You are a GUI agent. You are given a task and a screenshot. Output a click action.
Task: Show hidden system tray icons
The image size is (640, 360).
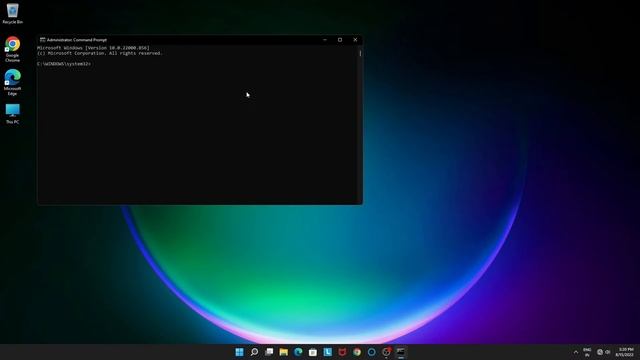[576, 352]
